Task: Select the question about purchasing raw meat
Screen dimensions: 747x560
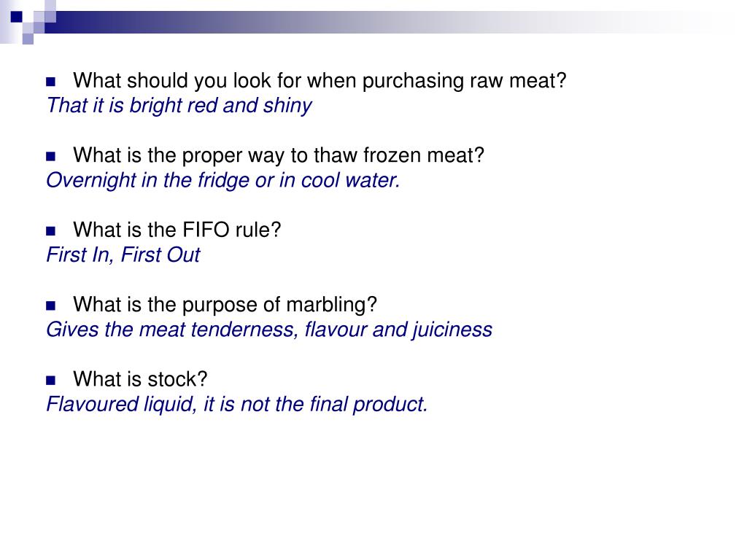Action: click(x=320, y=81)
